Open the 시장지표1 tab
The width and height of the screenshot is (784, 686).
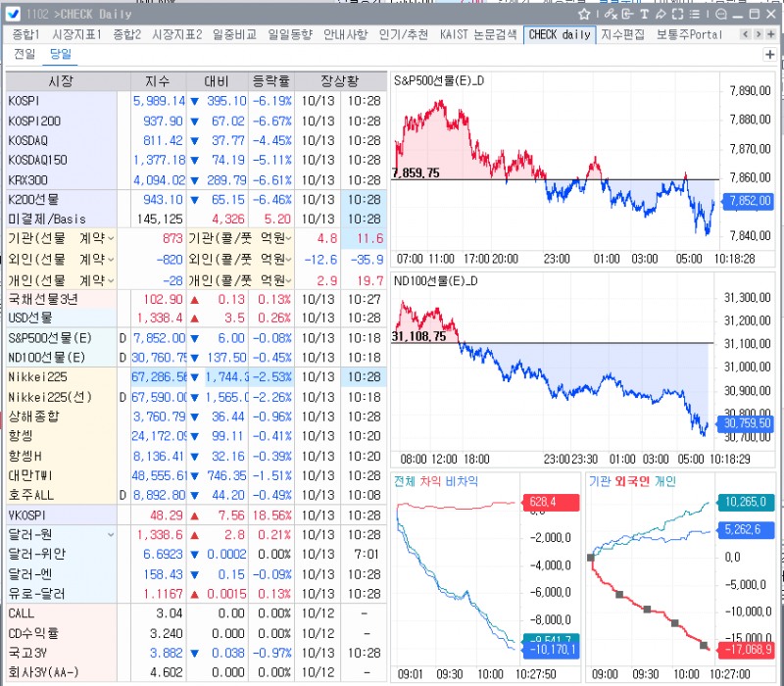click(77, 34)
